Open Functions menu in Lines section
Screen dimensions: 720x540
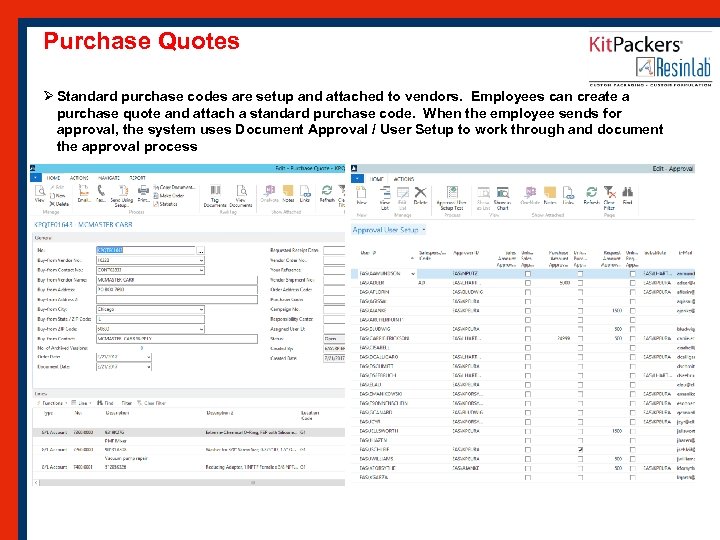pyautogui.click(x=52, y=403)
